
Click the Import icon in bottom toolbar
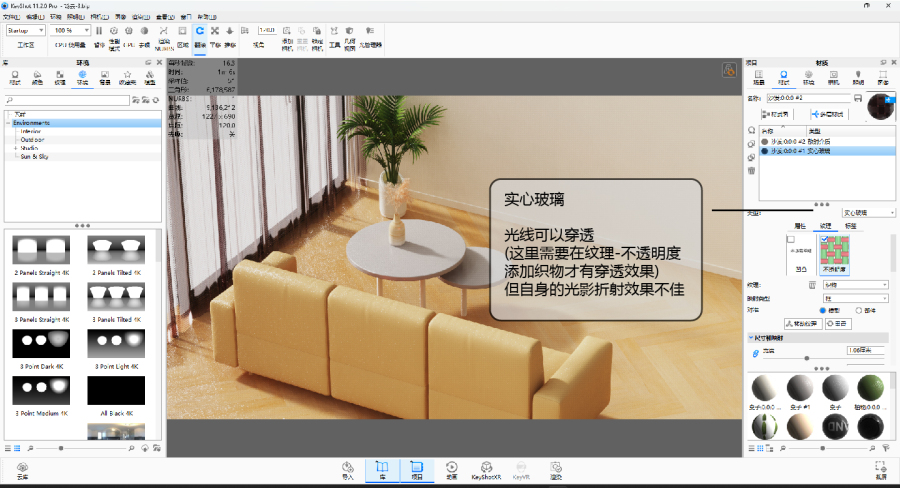pos(348,469)
